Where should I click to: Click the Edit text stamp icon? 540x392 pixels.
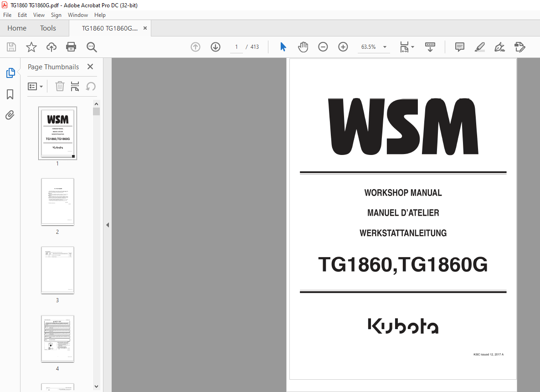tap(519, 47)
